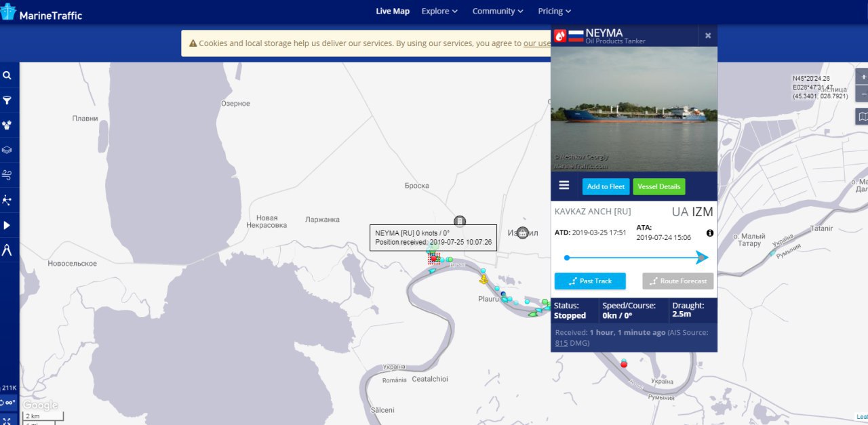This screenshot has width=868, height=425.
Task: Open the search tool in left sidebar
Action: tap(7, 76)
